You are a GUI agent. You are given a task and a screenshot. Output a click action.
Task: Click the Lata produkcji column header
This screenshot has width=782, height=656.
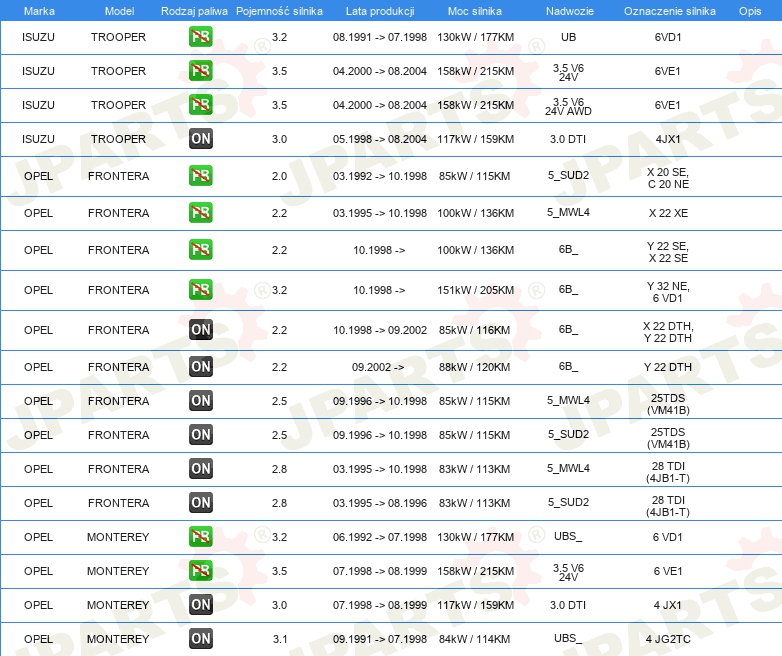pyautogui.click(x=380, y=11)
